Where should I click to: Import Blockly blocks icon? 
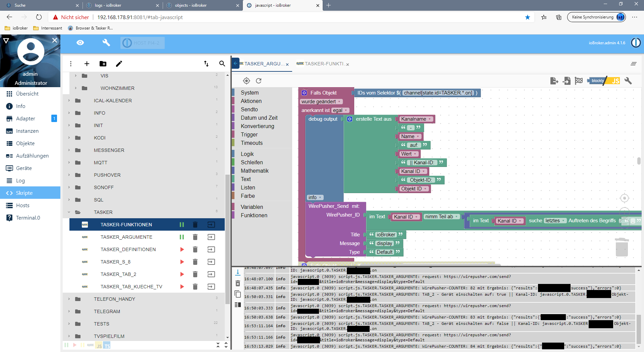tap(567, 81)
